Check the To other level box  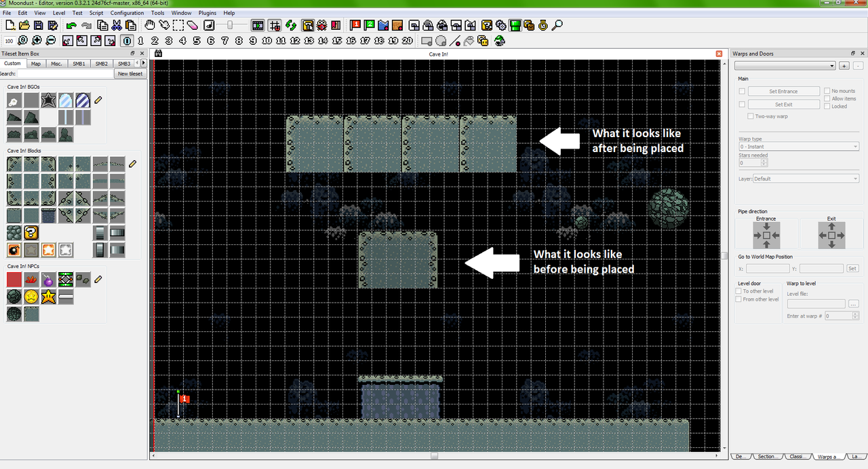(x=738, y=291)
